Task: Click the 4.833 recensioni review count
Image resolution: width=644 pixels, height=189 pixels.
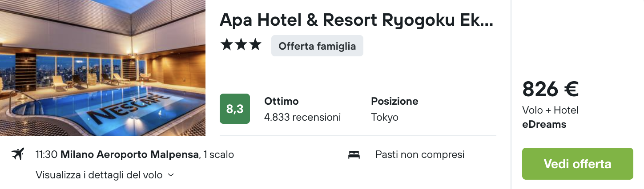Action: pos(302,118)
